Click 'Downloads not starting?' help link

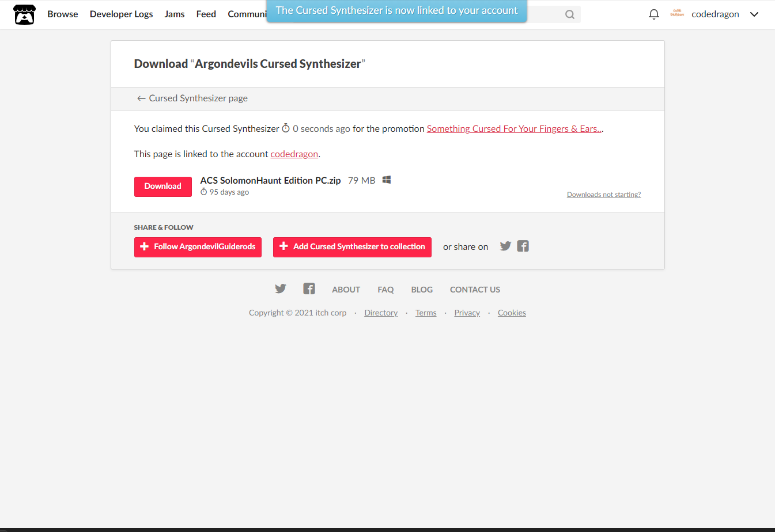pos(604,195)
